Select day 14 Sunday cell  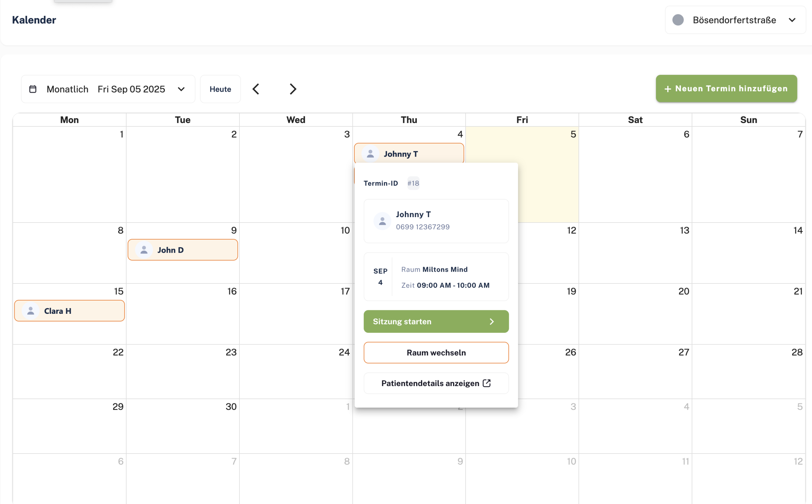(x=749, y=253)
